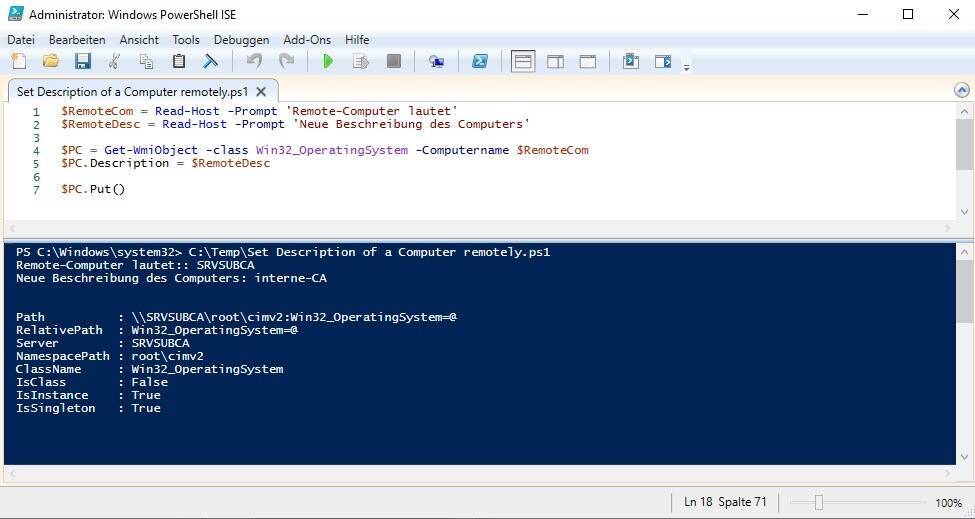Paste from the clipboard icon

click(179, 62)
